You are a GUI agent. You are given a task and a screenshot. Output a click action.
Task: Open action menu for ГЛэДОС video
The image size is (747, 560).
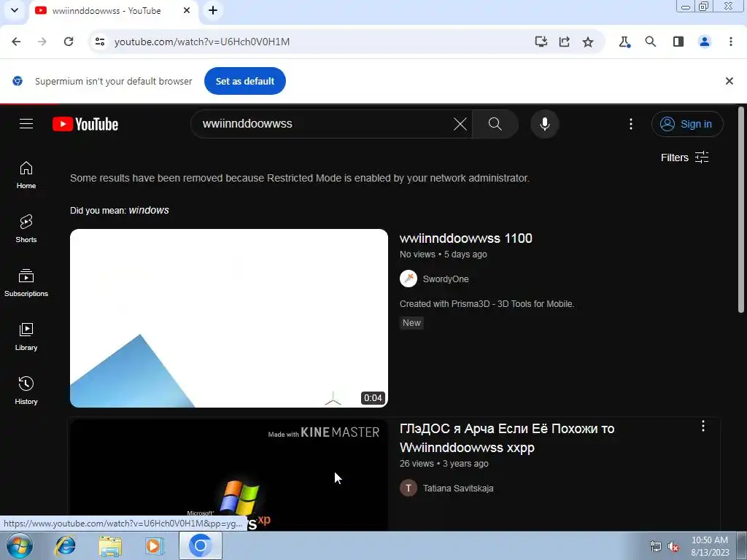coord(703,426)
